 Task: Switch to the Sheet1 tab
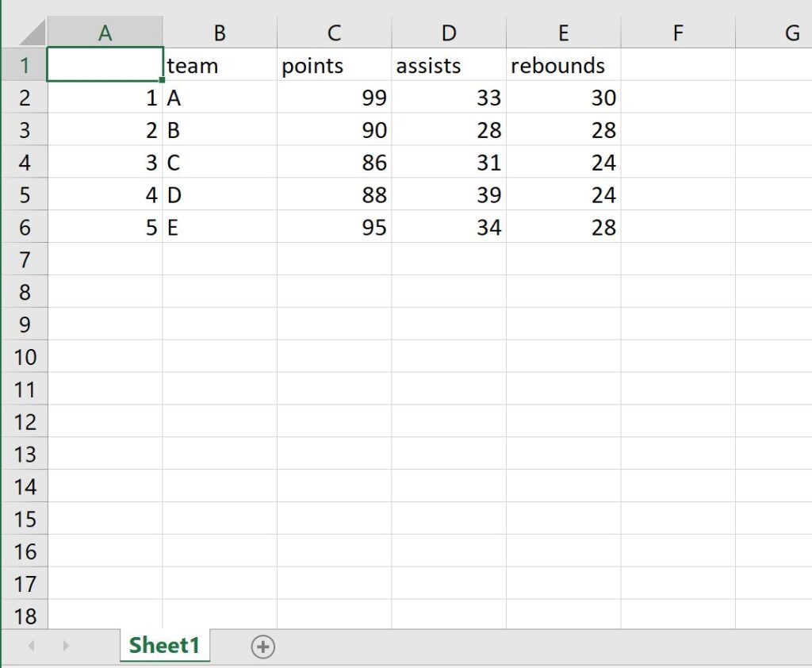click(x=164, y=646)
